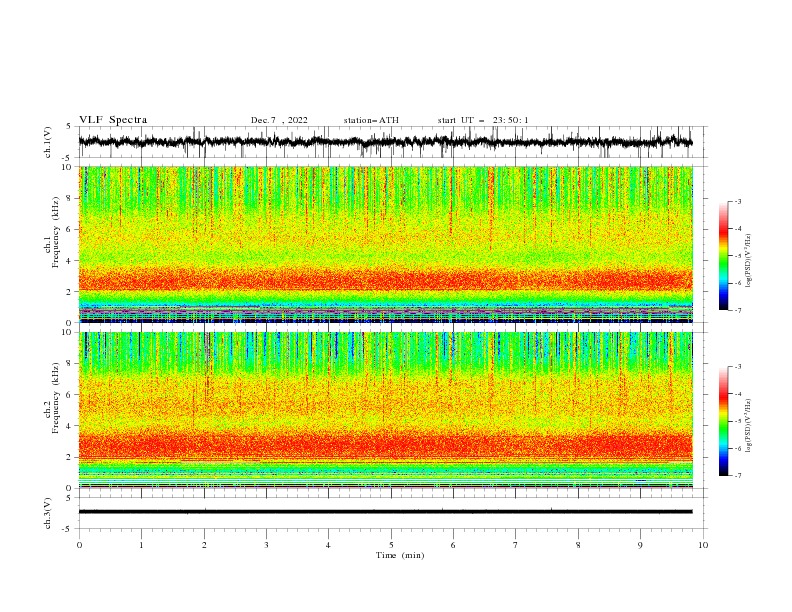The width and height of the screenshot is (792, 612).
Task: Click the time axis tick label "5"
Action: click(x=391, y=545)
